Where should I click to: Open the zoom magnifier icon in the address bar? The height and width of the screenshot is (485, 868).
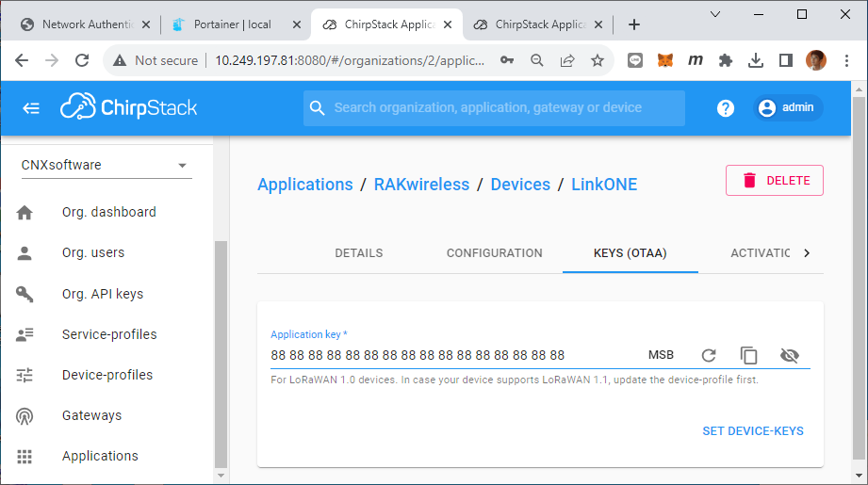point(536,60)
